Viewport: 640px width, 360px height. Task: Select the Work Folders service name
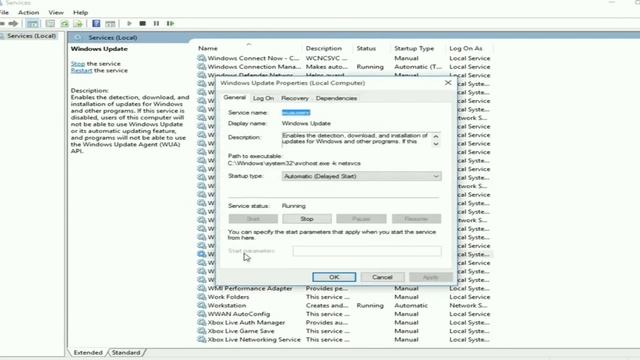228,297
